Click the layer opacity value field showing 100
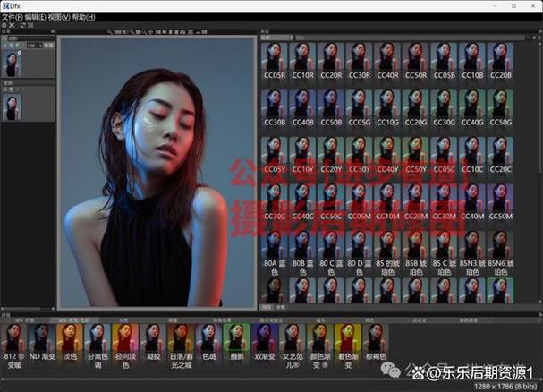This screenshot has width=543, height=392. point(34,46)
